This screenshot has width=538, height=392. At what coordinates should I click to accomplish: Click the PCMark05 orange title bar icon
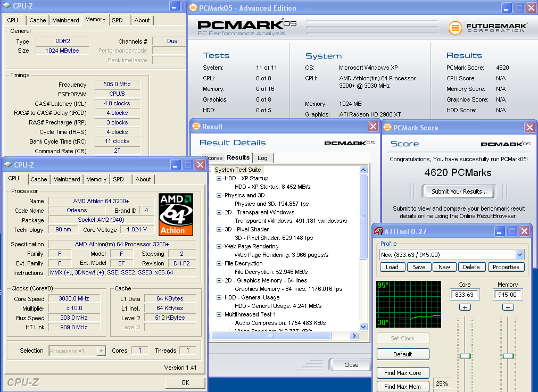[193, 7]
